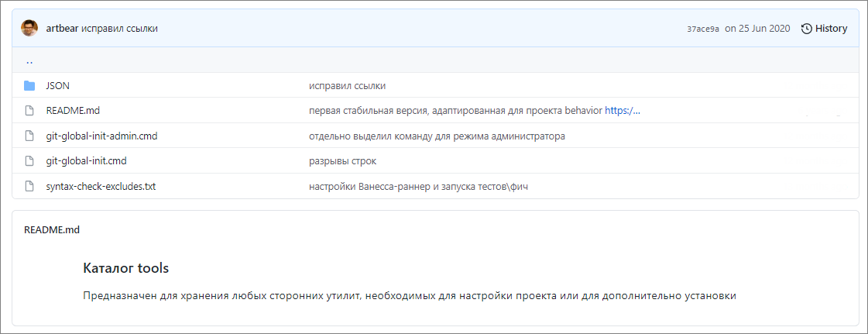Click the README.md file icon

click(x=29, y=111)
